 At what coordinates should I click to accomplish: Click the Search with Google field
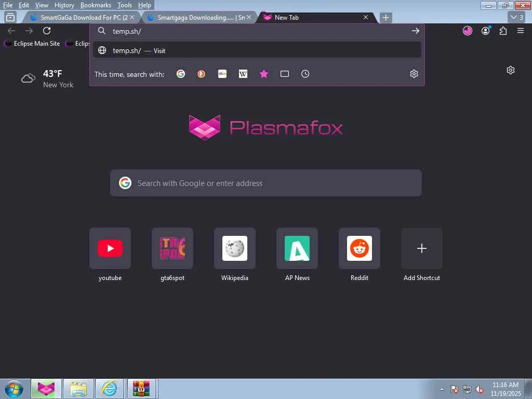[x=266, y=183]
